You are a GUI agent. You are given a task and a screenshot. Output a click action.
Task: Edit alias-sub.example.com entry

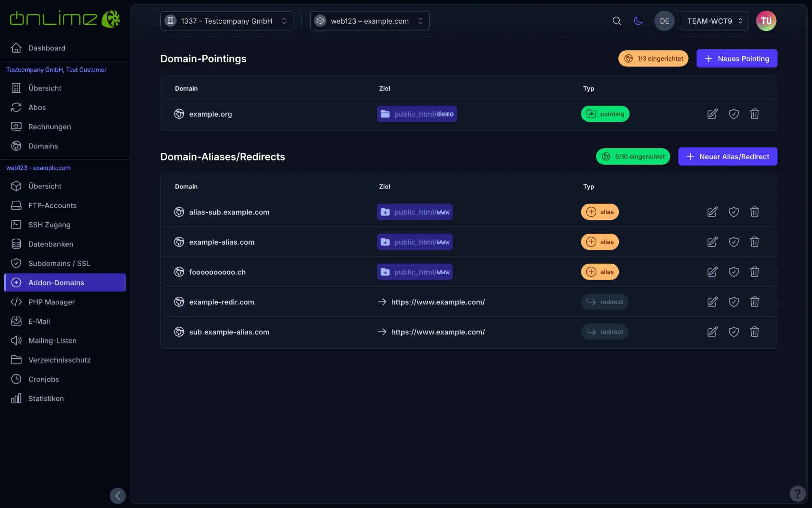[713, 212]
